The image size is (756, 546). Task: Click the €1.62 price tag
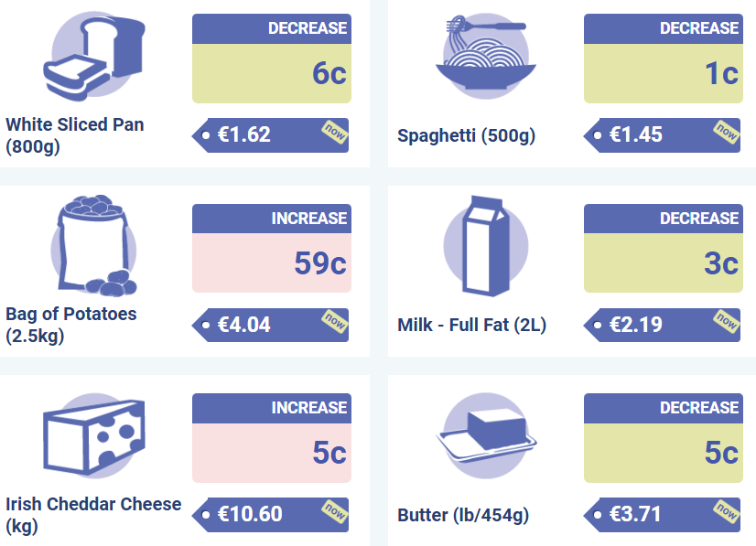[271, 135]
